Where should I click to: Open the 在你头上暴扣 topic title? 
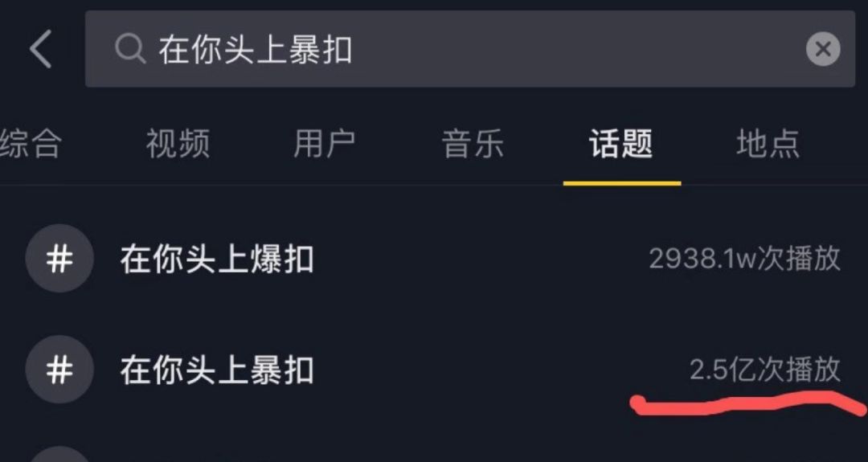217,370
